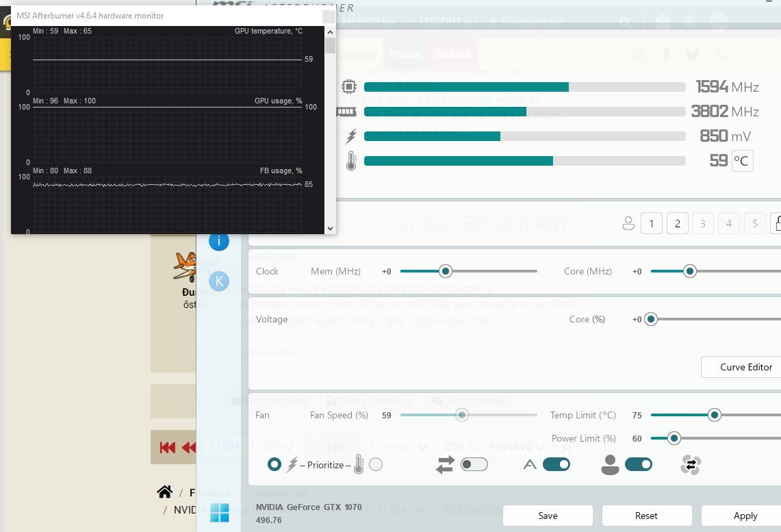Image resolution: width=781 pixels, height=532 pixels.
Task: Open the Fórumok dropdown in pager
Action: click(398, 447)
